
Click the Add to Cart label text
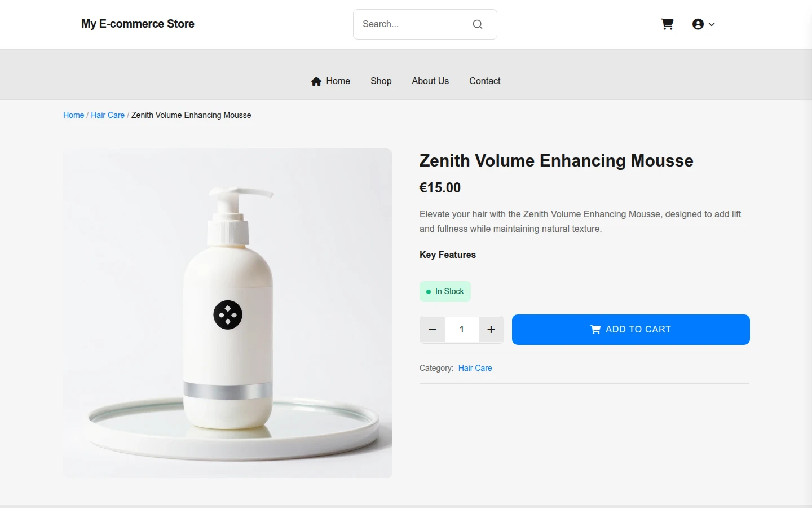click(x=638, y=330)
